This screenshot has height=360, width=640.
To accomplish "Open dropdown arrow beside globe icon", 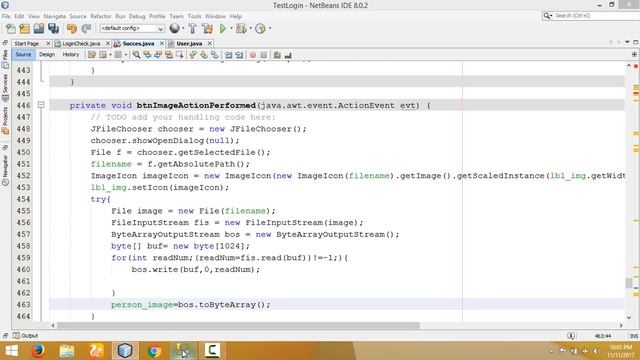I will [183, 28].
